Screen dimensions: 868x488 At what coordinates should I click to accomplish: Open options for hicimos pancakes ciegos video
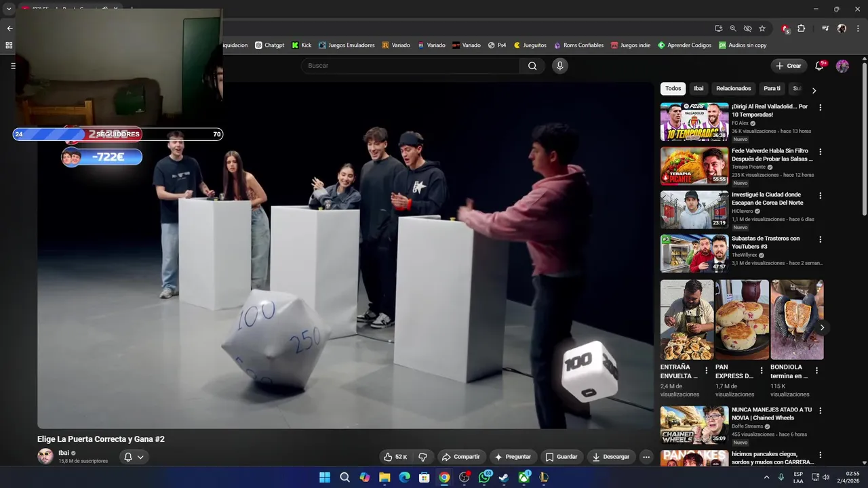820,455
